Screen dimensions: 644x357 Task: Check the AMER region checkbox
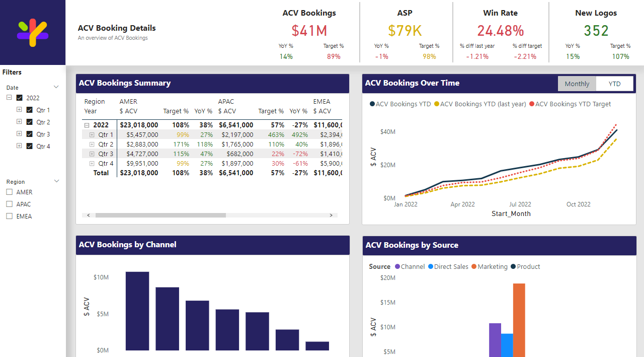tap(9, 192)
